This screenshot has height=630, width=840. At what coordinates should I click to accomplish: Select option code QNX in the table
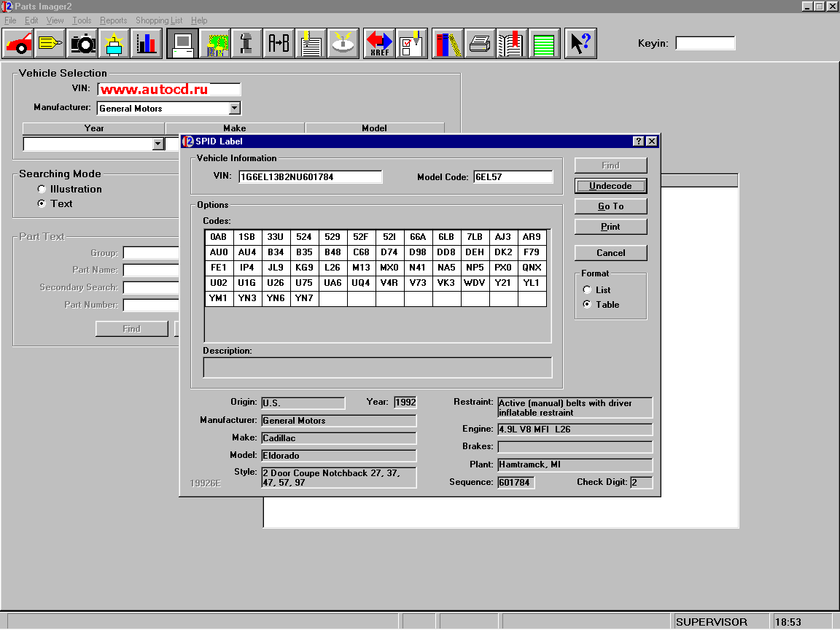coord(532,268)
